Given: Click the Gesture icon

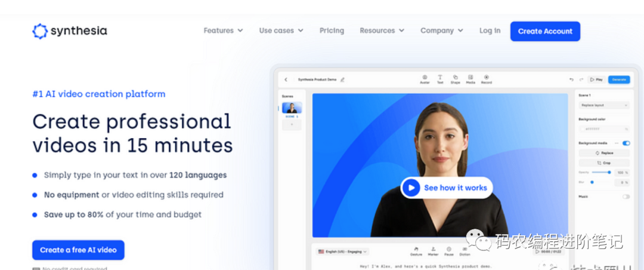Looking at the screenshot, I should pos(416,251).
